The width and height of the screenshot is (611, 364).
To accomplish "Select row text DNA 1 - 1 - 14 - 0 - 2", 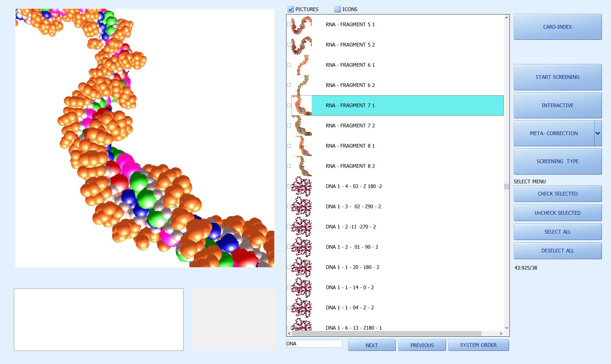I will coord(350,287).
